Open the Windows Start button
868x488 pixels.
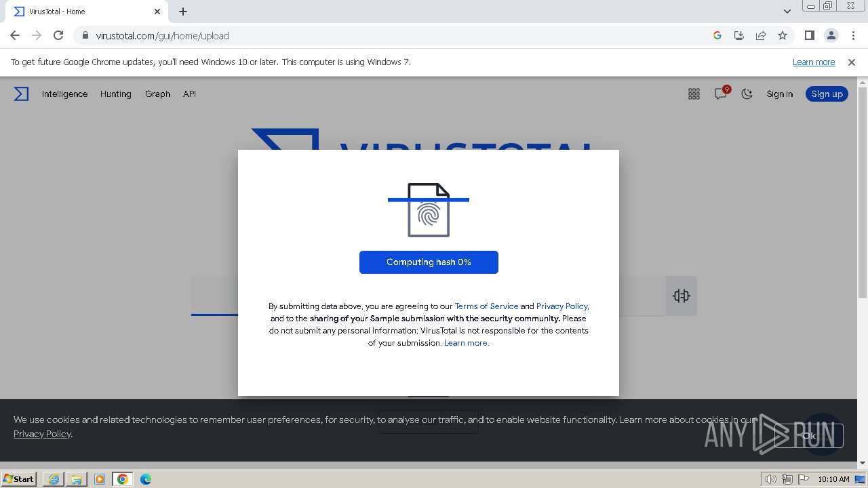pos(18,479)
